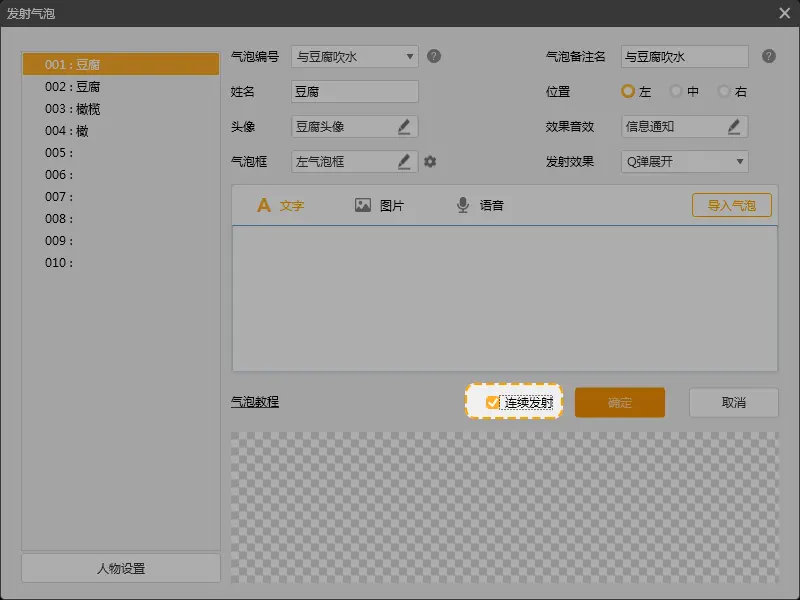Click the pencil edit icon for 豆腐头像

404,126
